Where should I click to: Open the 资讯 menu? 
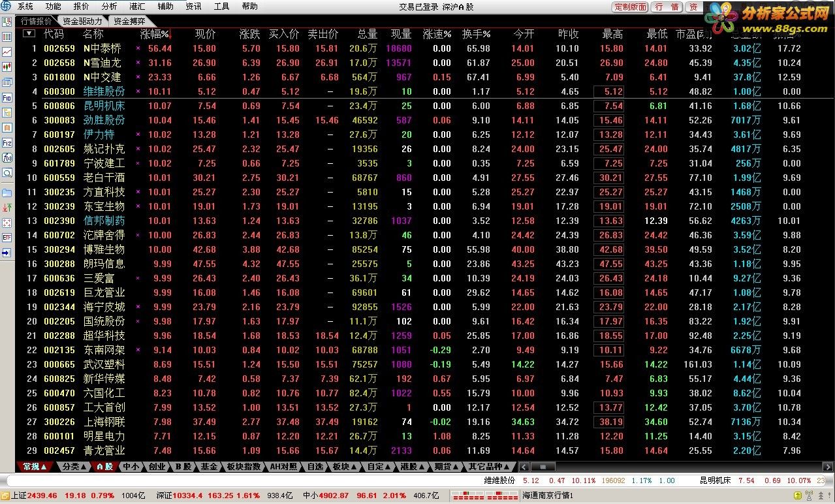point(194,7)
